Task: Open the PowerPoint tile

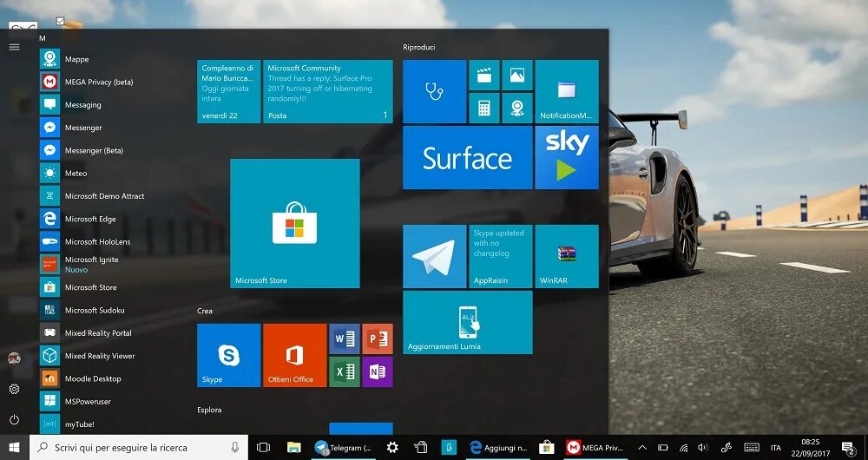Action: pyautogui.click(x=378, y=338)
